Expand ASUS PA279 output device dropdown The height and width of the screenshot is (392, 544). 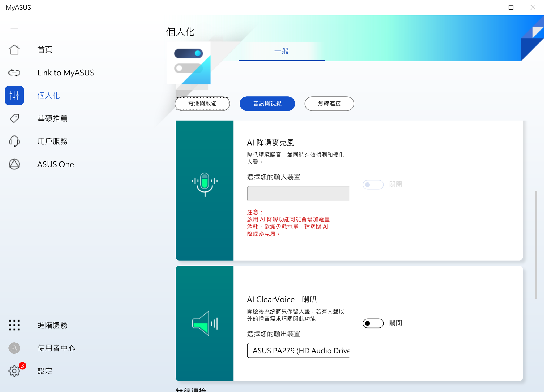[298, 351]
